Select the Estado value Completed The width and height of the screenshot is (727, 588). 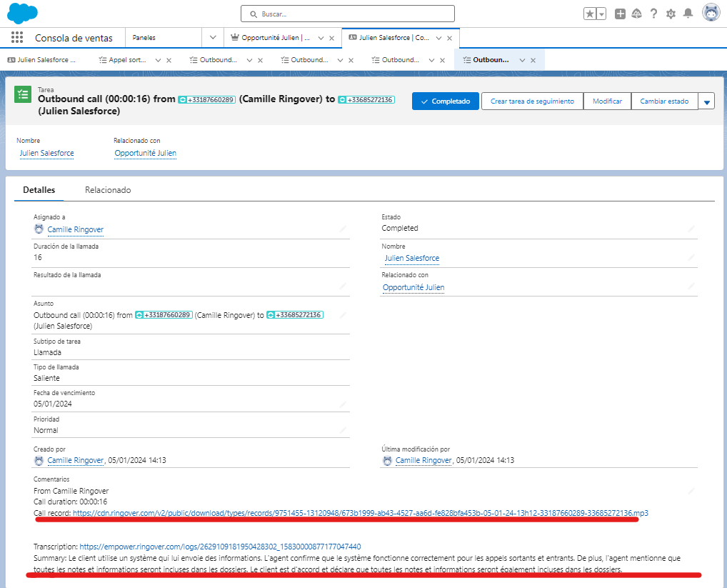tap(400, 228)
